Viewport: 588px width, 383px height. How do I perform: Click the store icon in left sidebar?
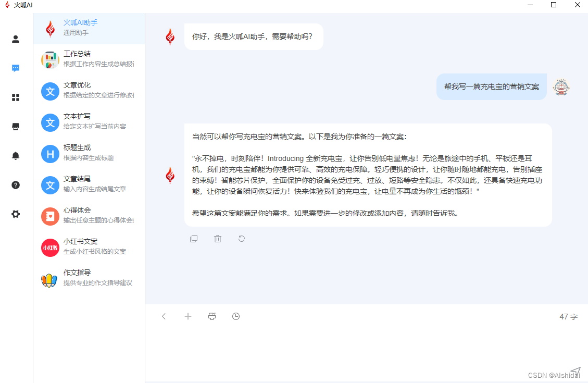click(16, 127)
